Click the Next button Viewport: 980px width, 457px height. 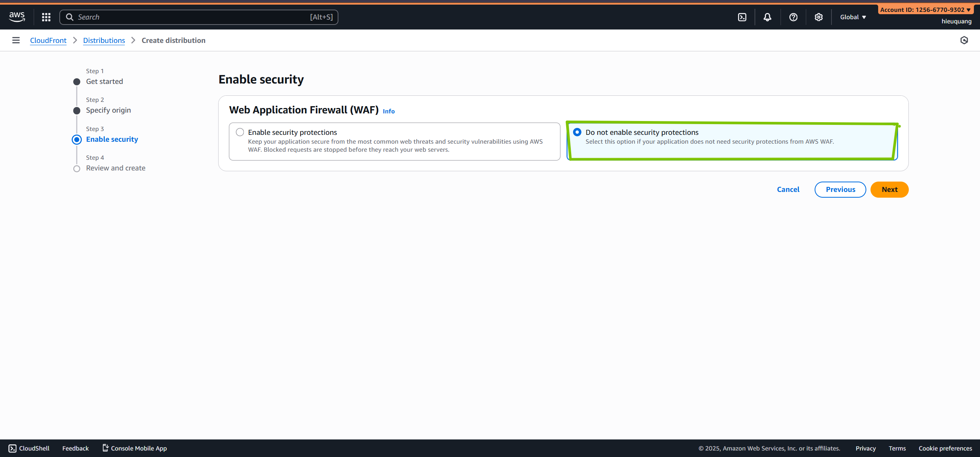pyautogui.click(x=889, y=190)
